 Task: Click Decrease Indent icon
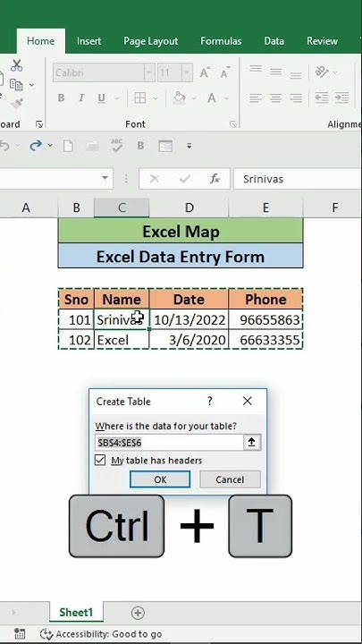point(322,97)
